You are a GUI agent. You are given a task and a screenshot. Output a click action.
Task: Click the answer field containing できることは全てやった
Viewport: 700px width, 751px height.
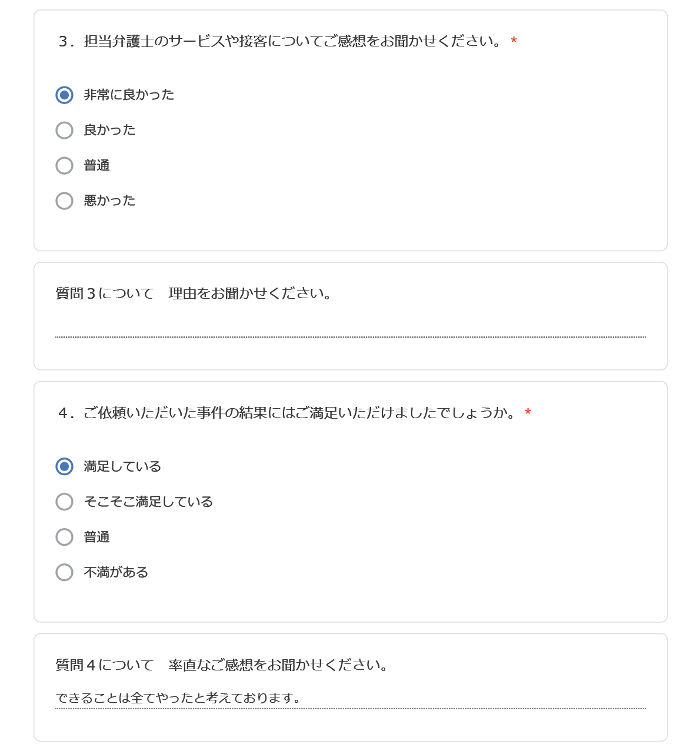coord(351,698)
